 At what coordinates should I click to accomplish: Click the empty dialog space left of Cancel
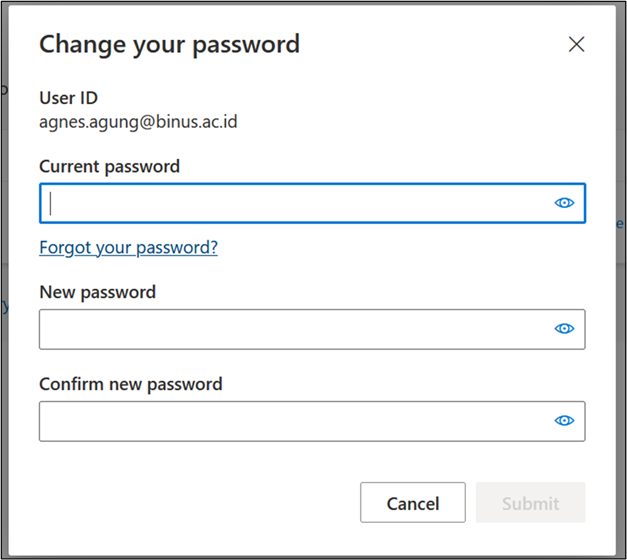(x=200, y=503)
